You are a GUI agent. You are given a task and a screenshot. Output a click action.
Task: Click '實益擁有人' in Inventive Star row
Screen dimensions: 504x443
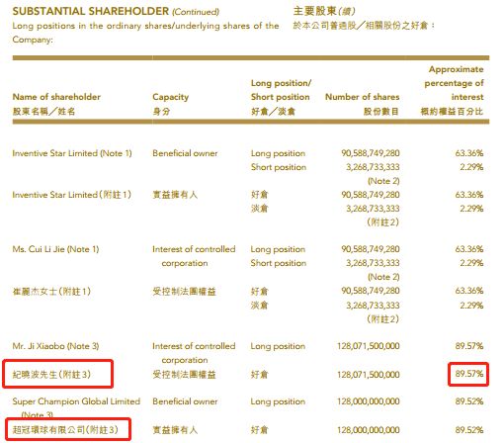point(175,195)
